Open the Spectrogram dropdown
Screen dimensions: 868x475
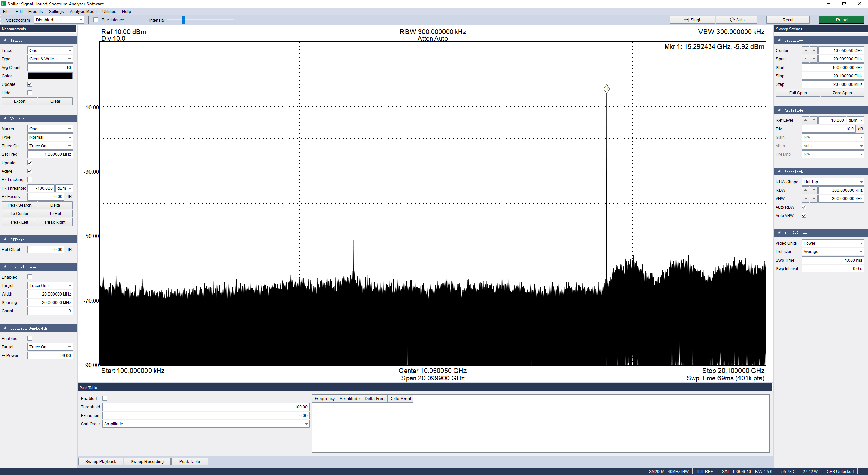59,20
